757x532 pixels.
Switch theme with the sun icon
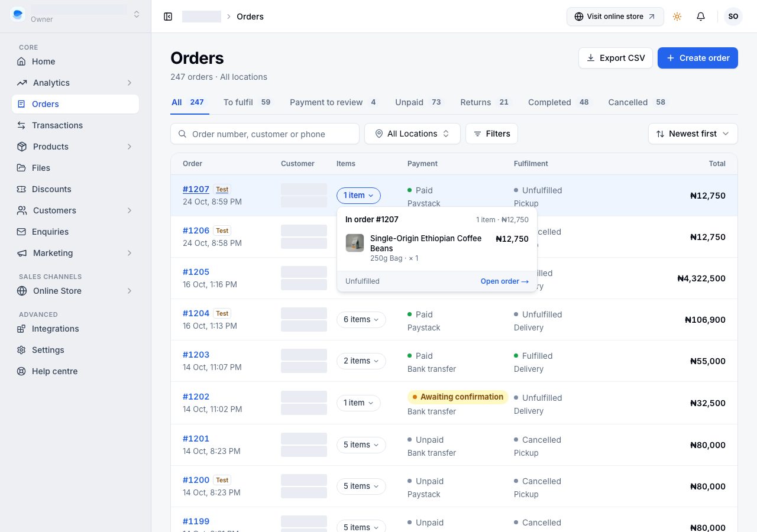point(677,17)
